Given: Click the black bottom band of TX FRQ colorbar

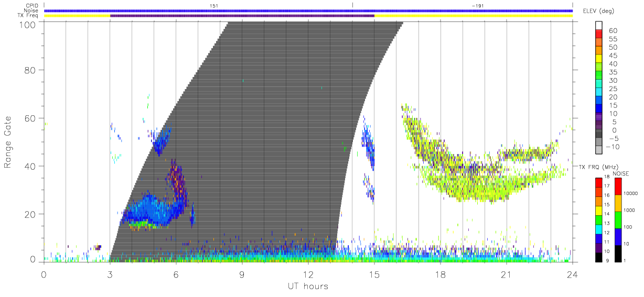Looking at the screenshot, I should pos(599,257).
